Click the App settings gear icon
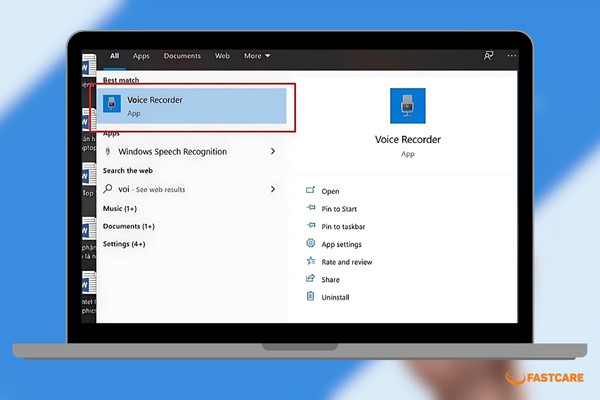The image size is (600, 400). 310,243
